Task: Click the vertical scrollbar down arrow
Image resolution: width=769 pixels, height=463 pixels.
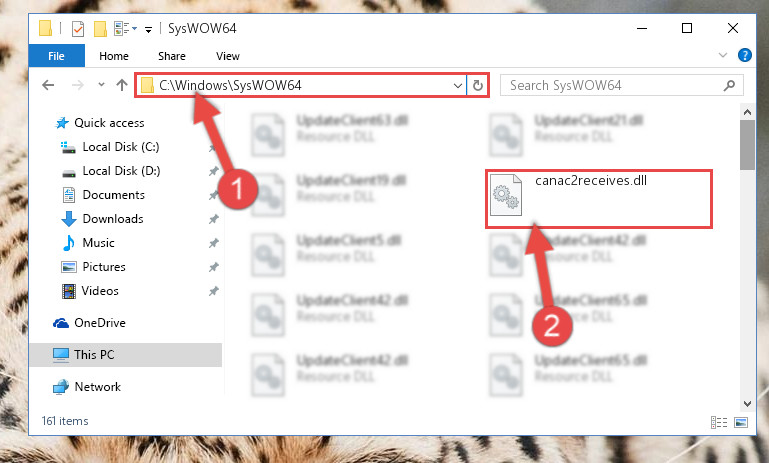Action: click(x=747, y=404)
